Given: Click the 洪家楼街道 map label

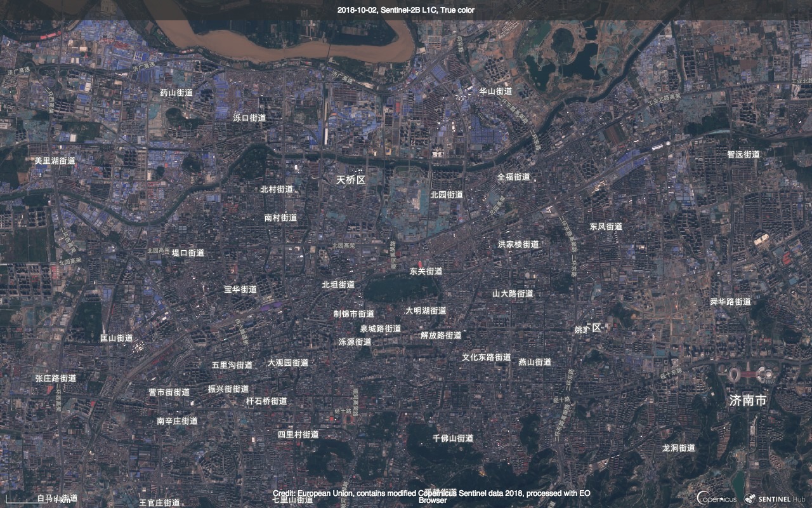Looking at the screenshot, I should [518, 244].
